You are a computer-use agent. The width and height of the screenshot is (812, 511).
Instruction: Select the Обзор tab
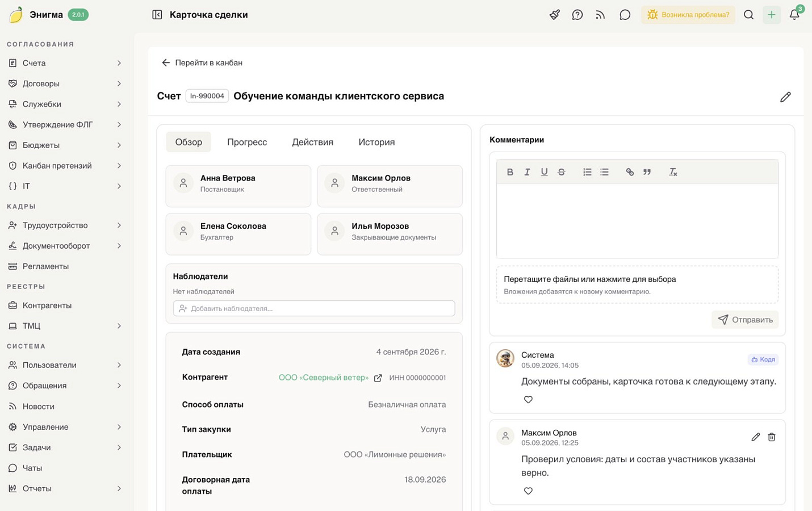[x=189, y=142]
